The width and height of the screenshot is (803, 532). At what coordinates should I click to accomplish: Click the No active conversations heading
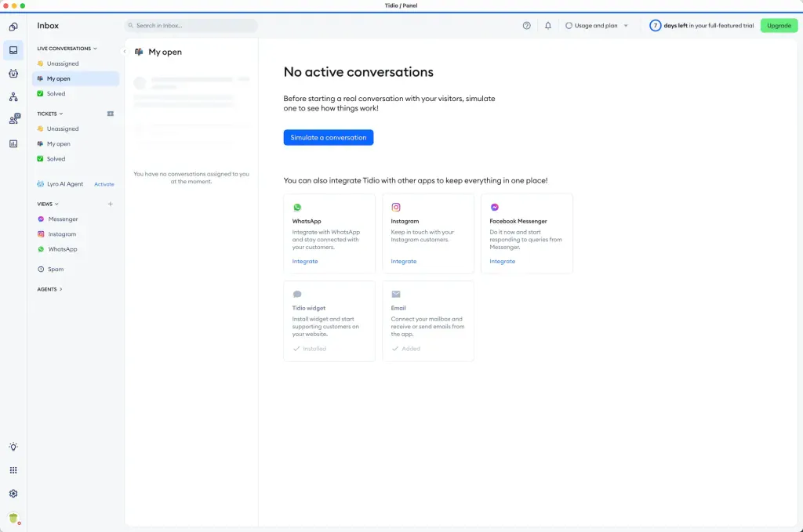[358, 72]
